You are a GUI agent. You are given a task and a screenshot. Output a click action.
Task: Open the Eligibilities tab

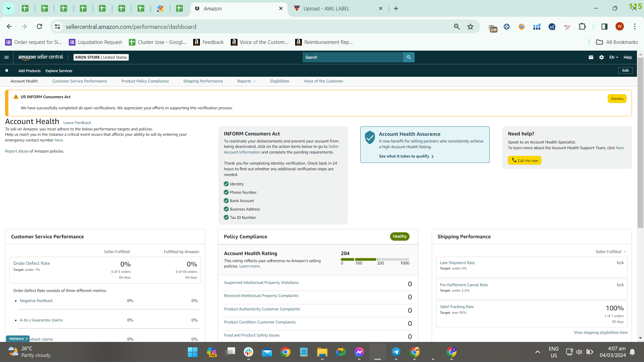point(280,81)
